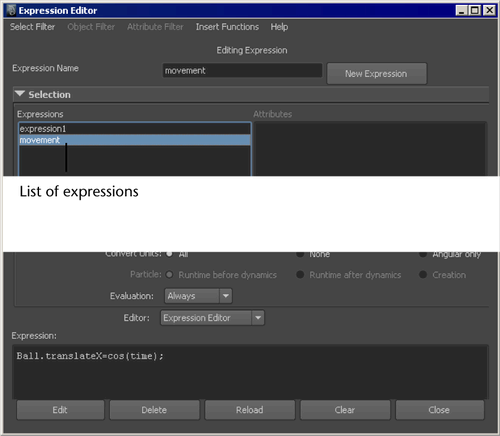Click the New Expression button

(376, 74)
